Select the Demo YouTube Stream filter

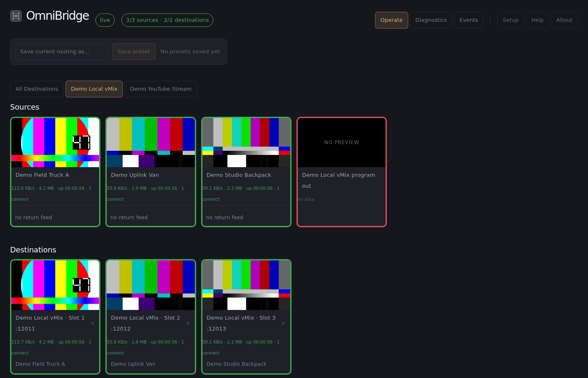(x=161, y=89)
